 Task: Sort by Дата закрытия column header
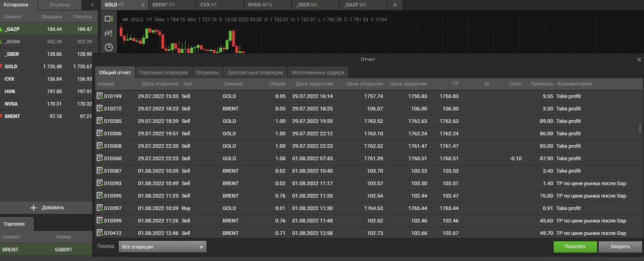[314, 84]
